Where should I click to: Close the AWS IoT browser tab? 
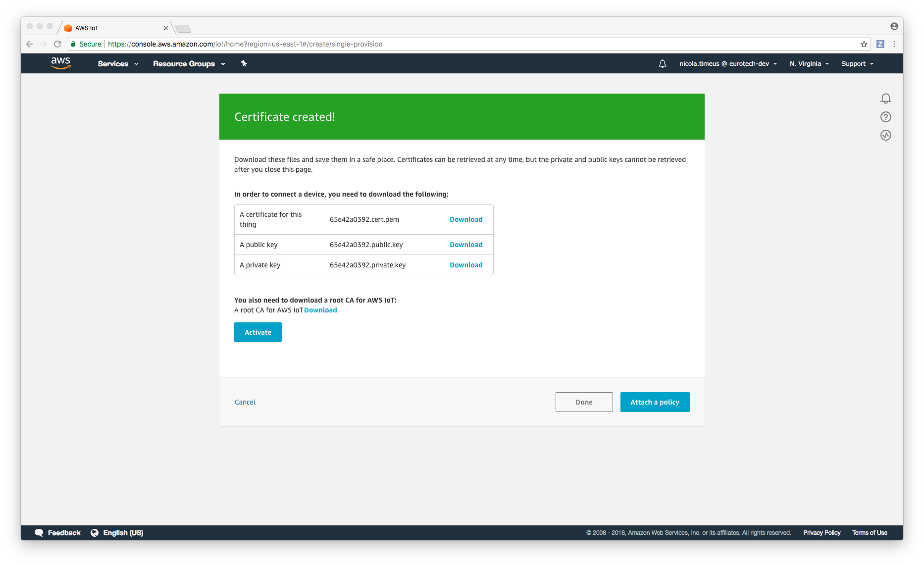(x=165, y=28)
